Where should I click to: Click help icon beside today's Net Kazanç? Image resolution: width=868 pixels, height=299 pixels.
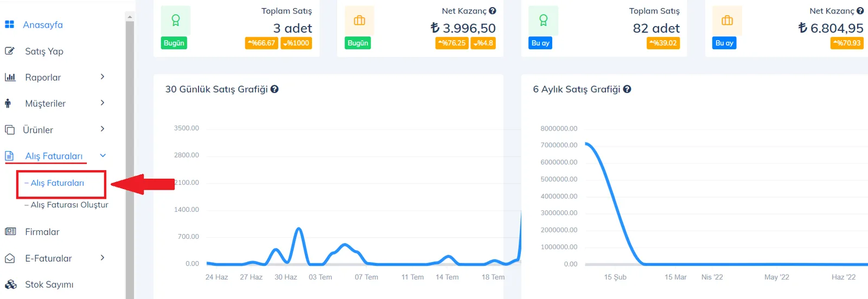[x=493, y=11]
